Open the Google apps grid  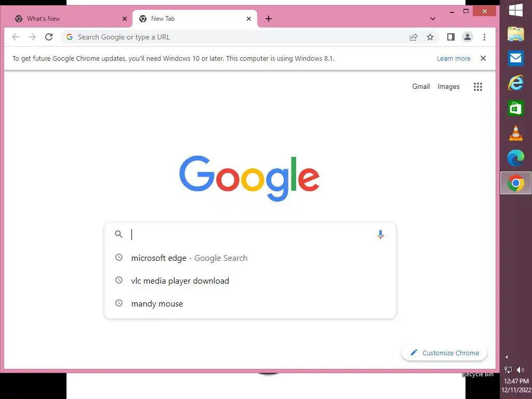pyautogui.click(x=478, y=87)
